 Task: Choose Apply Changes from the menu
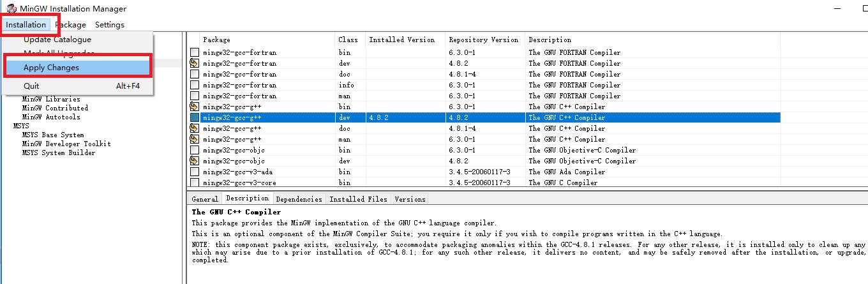click(x=77, y=67)
